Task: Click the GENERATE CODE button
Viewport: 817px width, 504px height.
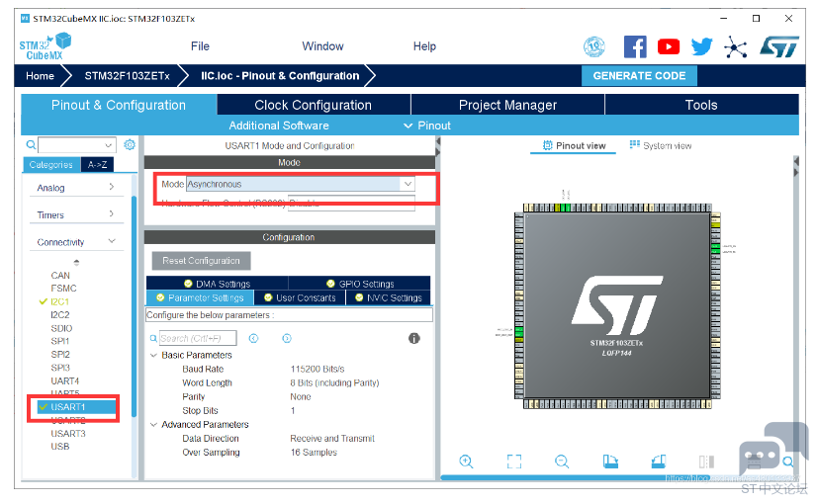Action: 639,76
